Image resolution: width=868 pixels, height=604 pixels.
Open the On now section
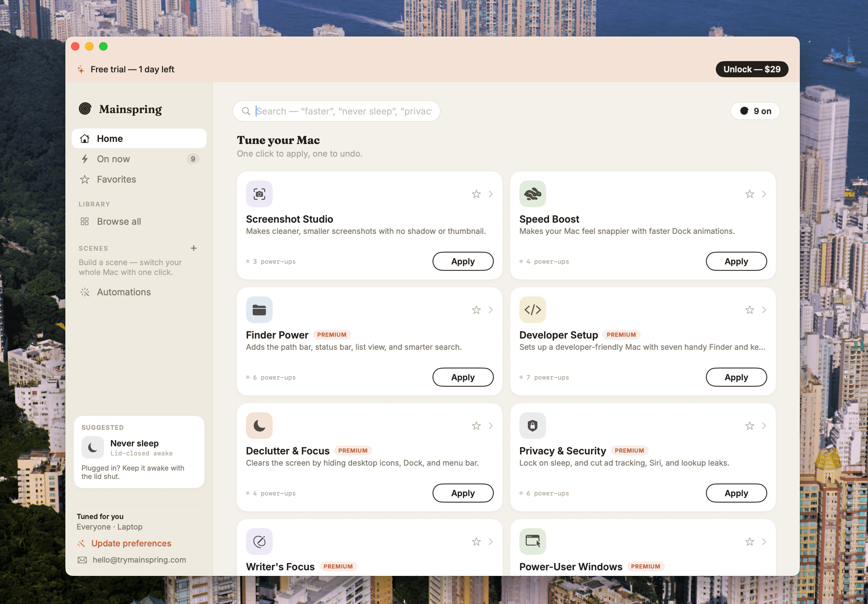(x=139, y=159)
